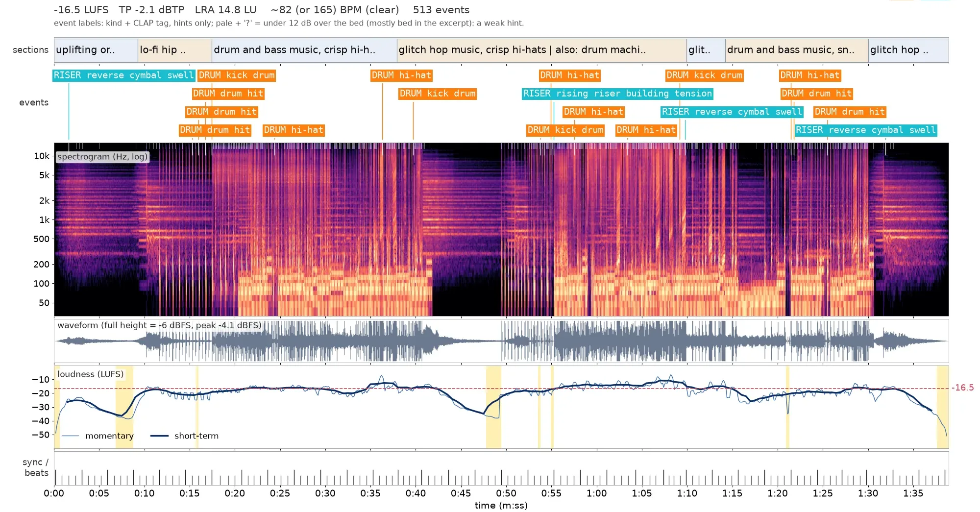Click the '−30' loudness axis tick
980x512 pixels.
pos(41,407)
